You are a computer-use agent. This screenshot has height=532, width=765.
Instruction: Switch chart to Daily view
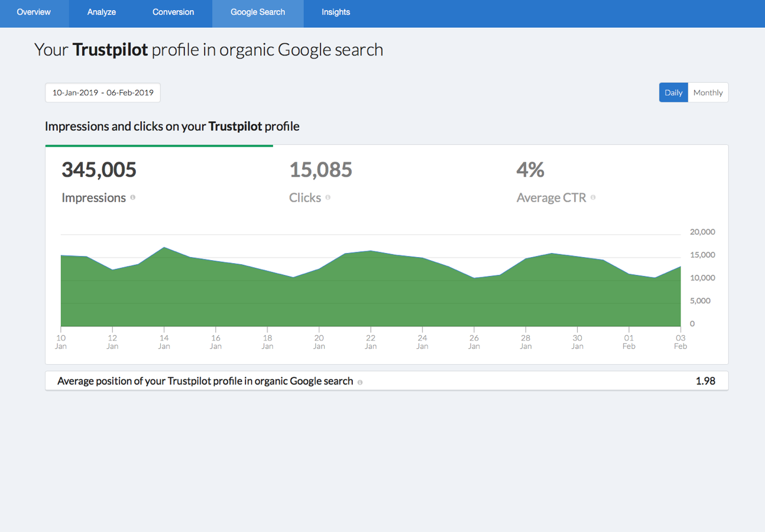tap(673, 93)
